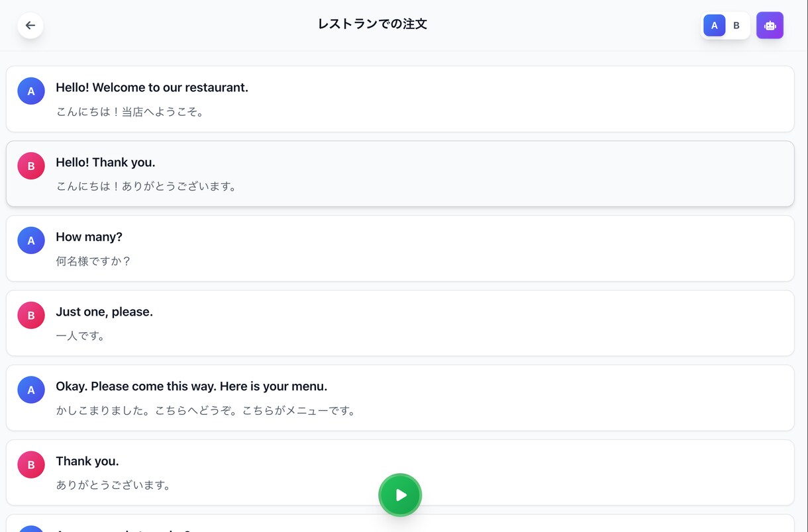Click avatar A beside "How many?"
808x532 pixels.
(x=31, y=241)
